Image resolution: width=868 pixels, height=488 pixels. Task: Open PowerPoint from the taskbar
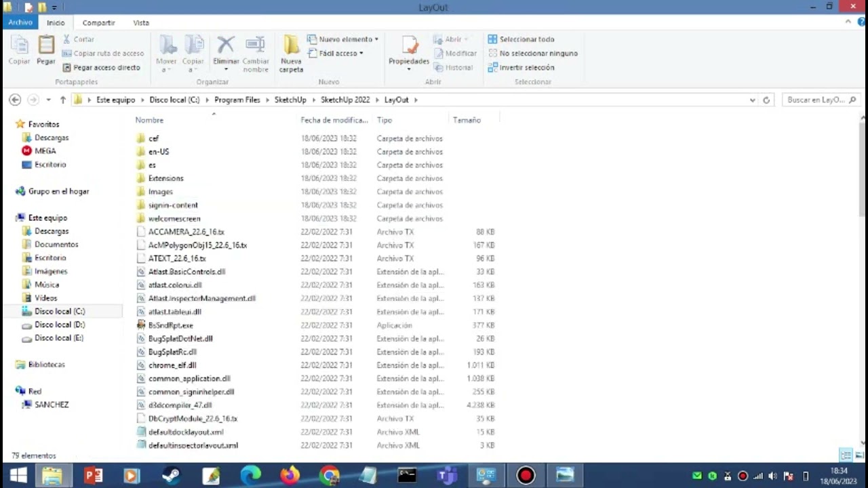(93, 475)
